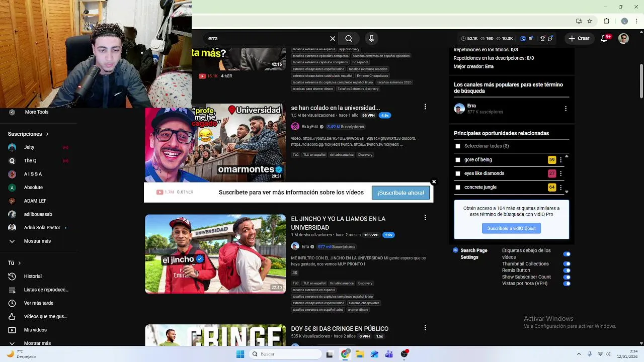
Task: Expand 'Mostrar más' under subscriptions
Action: point(37,241)
